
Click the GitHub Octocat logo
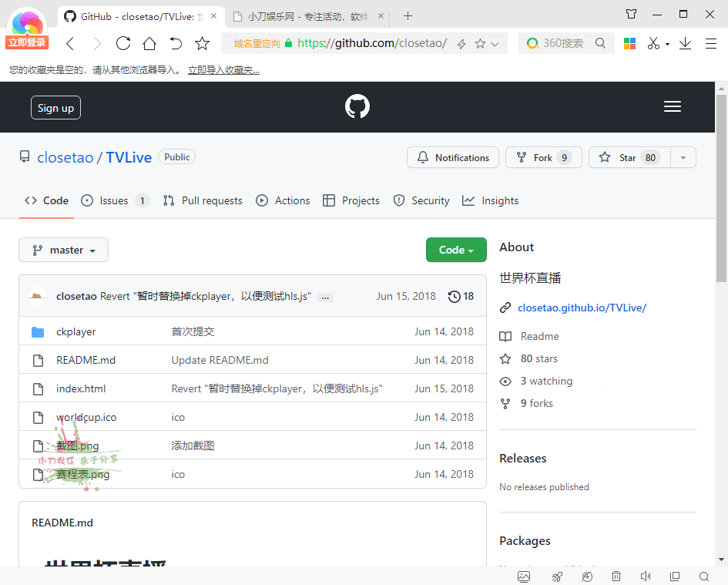pyautogui.click(x=357, y=107)
